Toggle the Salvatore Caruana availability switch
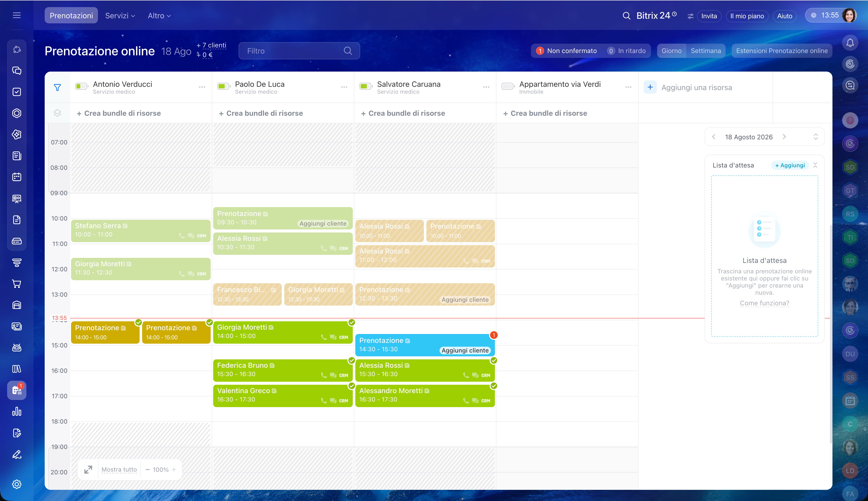This screenshot has width=868, height=501. click(366, 86)
